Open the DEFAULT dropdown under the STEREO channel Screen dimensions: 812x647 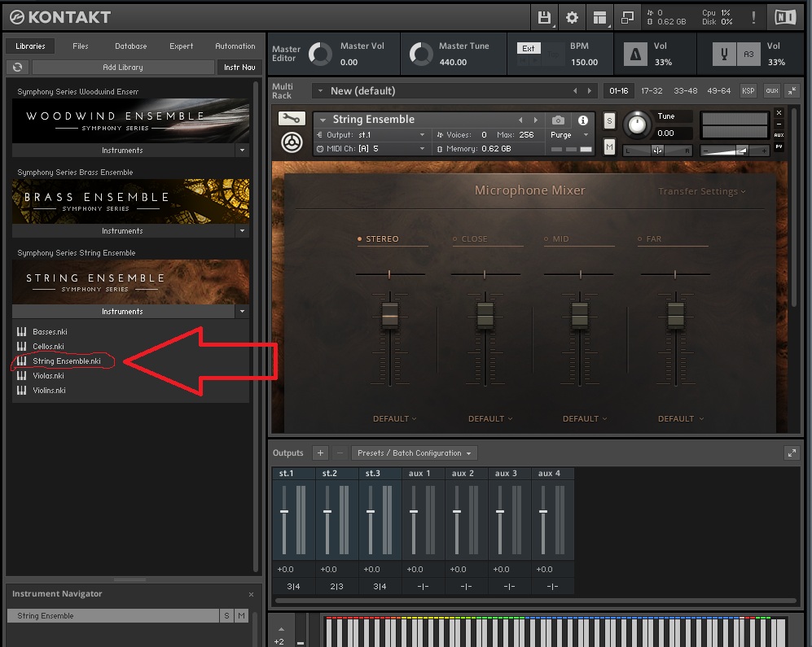395,419
